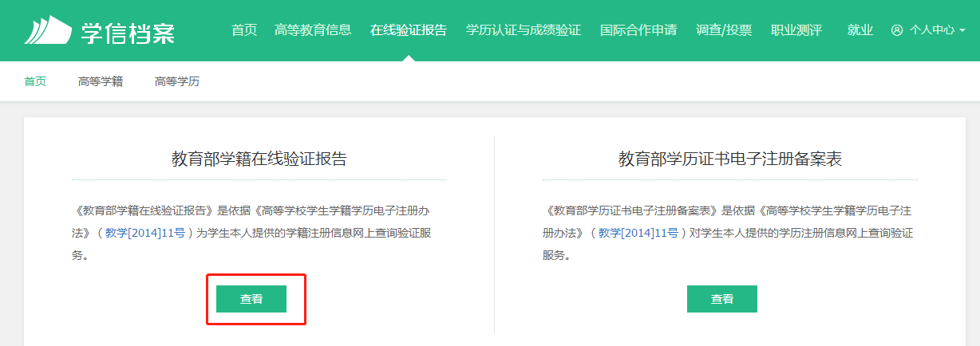Open 首页 in the top green navigation
Viewport: 980px width, 346px height.
pyautogui.click(x=244, y=30)
